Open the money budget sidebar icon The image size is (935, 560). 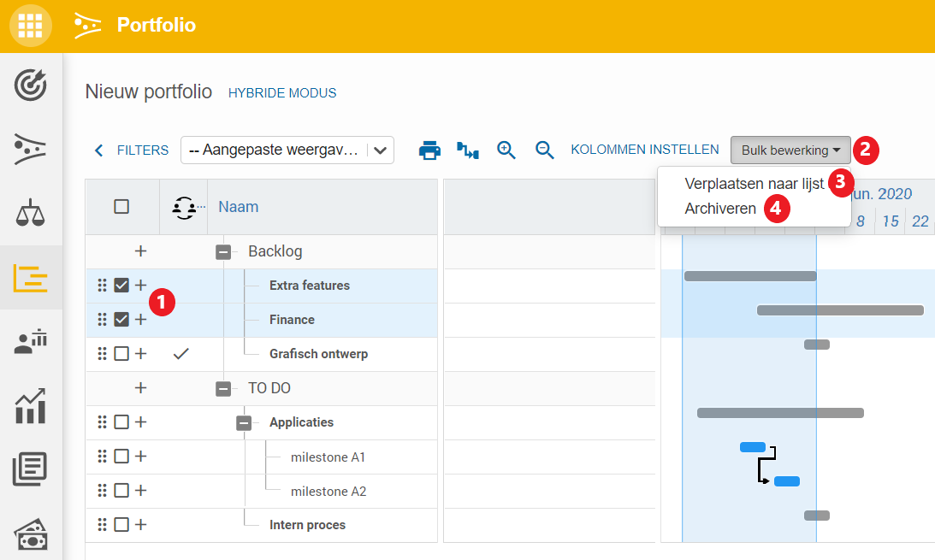point(31,533)
